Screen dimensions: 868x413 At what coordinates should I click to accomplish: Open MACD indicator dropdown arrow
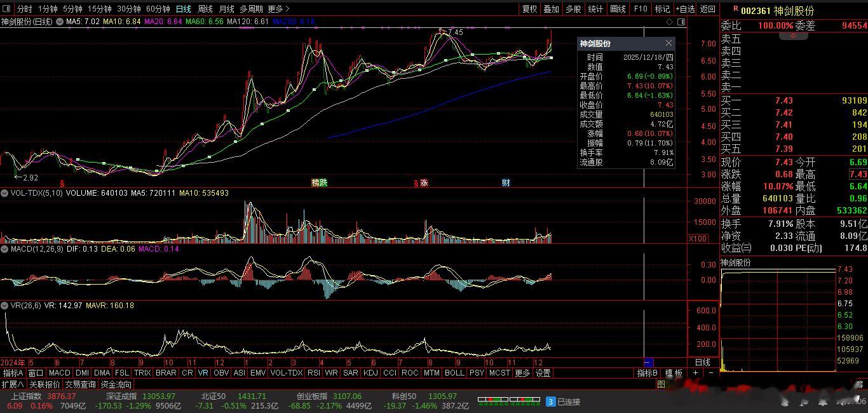(x=4, y=249)
